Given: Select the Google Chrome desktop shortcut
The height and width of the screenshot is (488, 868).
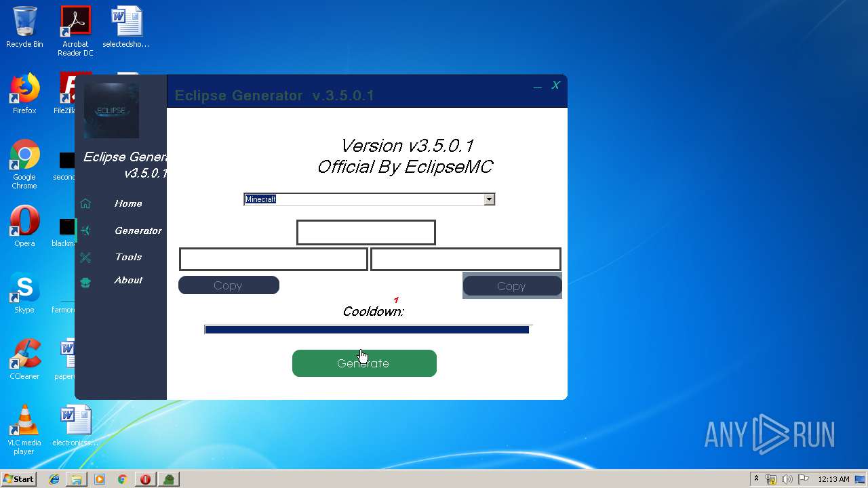Looking at the screenshot, I should pos(24,165).
